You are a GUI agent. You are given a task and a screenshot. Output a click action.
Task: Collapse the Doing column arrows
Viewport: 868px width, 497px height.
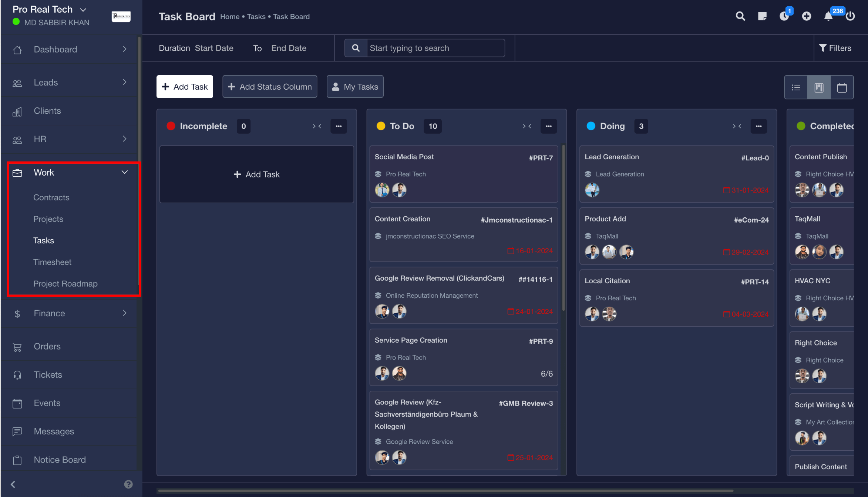pyautogui.click(x=737, y=126)
